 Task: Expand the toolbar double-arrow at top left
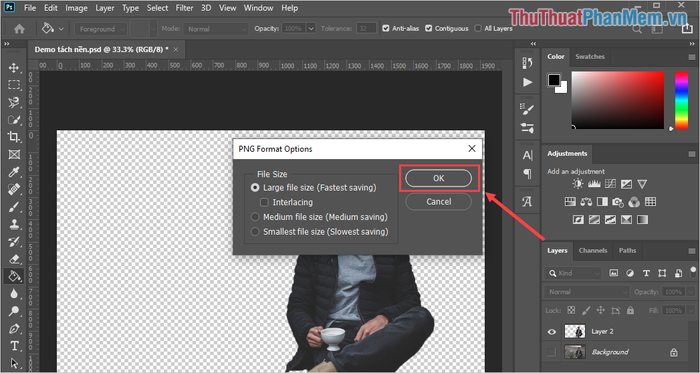6,44
